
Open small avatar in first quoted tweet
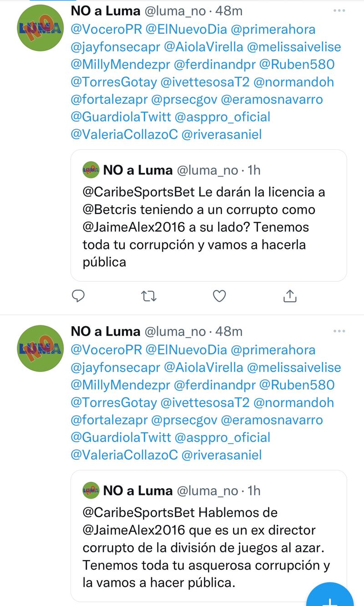point(91,170)
